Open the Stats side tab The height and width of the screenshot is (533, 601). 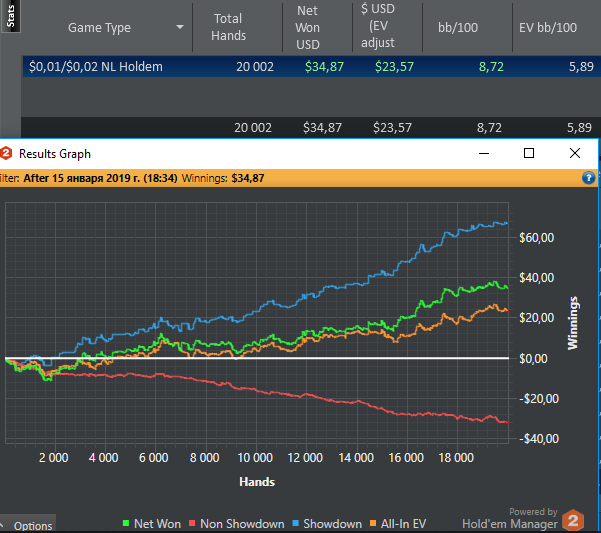point(10,16)
